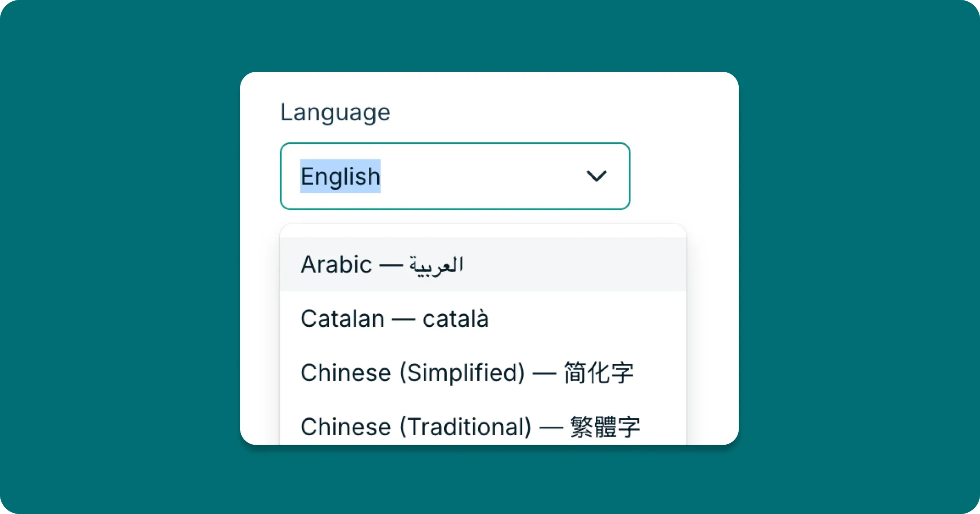Viewport: 980px width, 514px height.
Task: Select the Arabic language option
Action: tap(482, 264)
